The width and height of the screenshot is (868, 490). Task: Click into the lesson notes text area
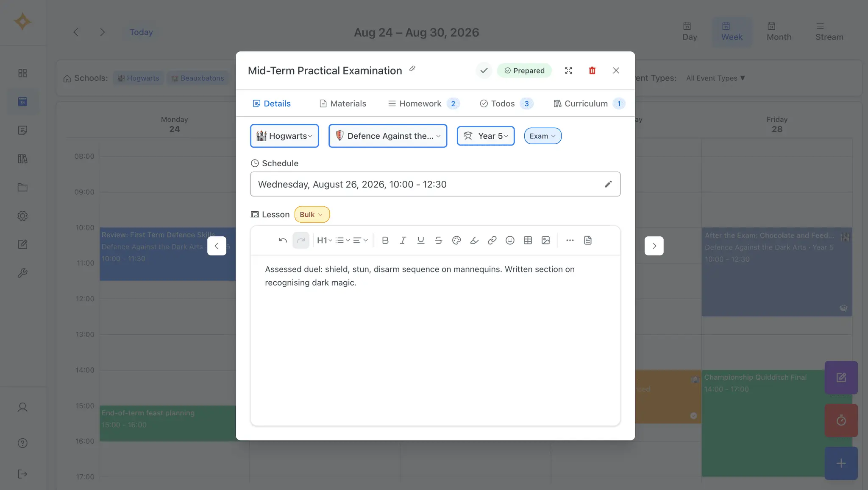(435, 340)
